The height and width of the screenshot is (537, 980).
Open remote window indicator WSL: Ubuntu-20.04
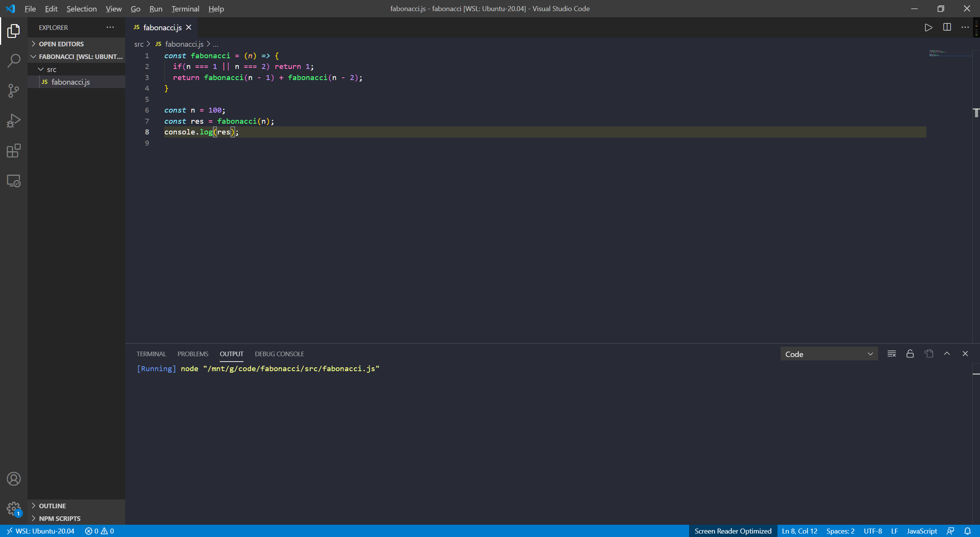click(40, 531)
